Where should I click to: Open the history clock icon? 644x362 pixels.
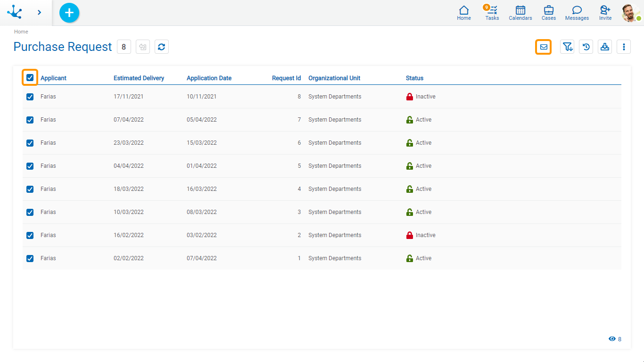[x=586, y=47]
